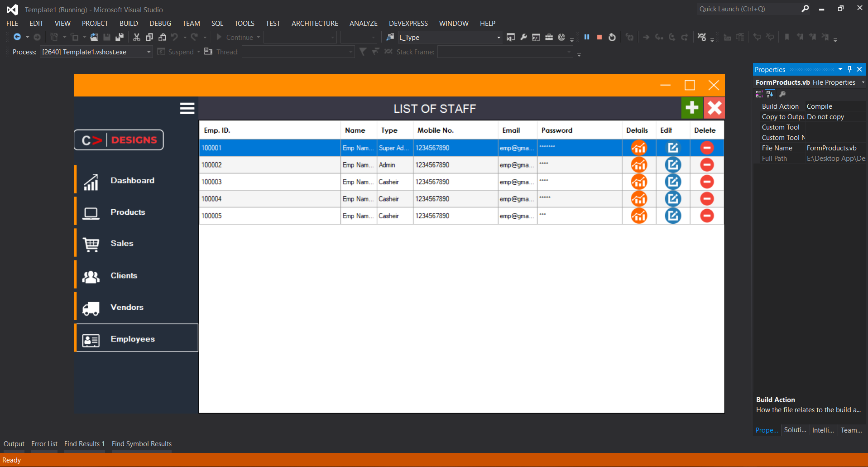Click the green plus add staff icon
The image size is (868, 467).
click(692, 108)
